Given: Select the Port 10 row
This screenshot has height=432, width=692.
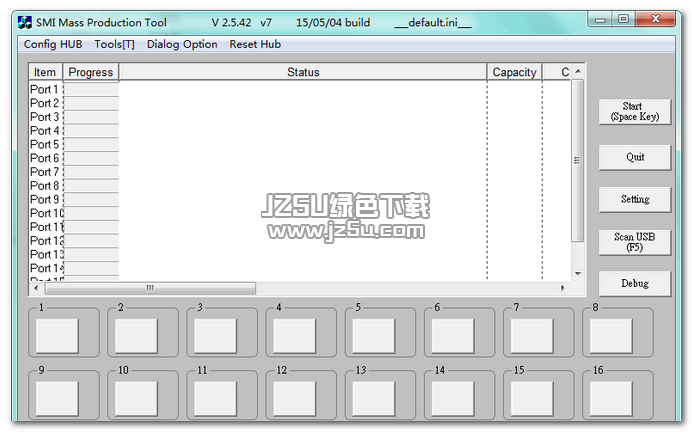Looking at the screenshot, I should [x=300, y=213].
